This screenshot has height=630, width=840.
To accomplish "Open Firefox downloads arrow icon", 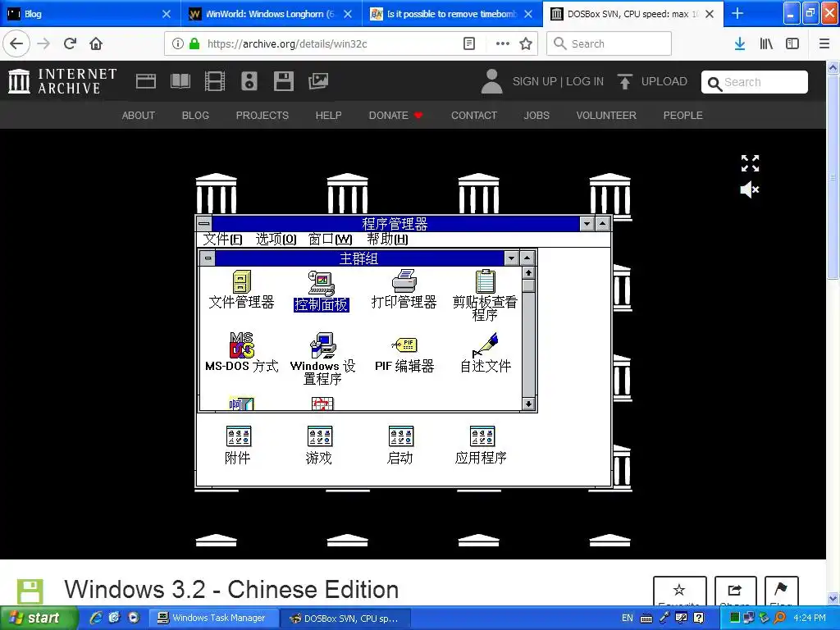I will (x=739, y=44).
